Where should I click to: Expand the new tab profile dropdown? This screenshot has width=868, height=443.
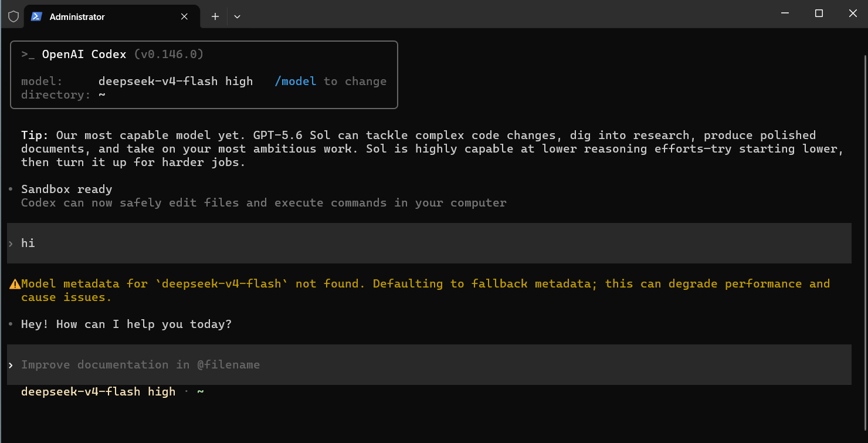tap(237, 16)
